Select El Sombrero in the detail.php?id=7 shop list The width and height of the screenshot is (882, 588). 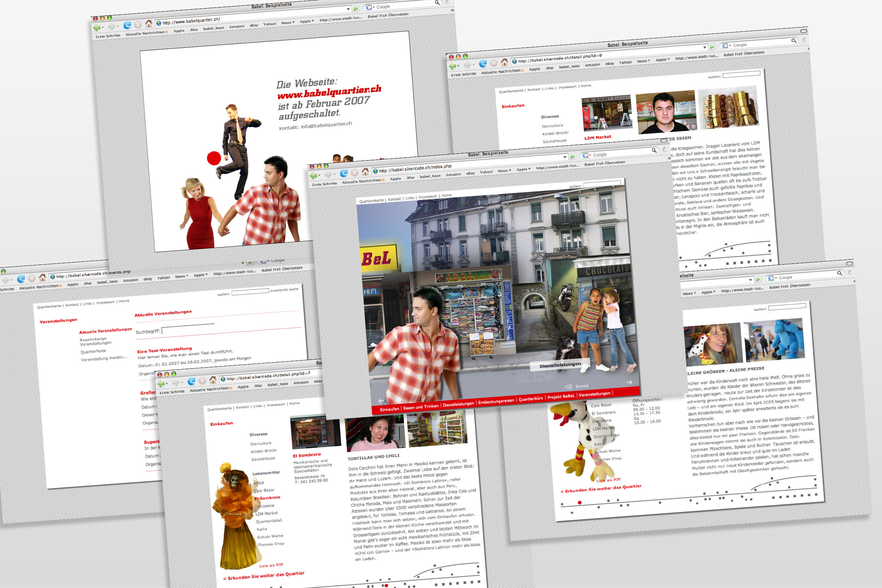click(x=267, y=498)
